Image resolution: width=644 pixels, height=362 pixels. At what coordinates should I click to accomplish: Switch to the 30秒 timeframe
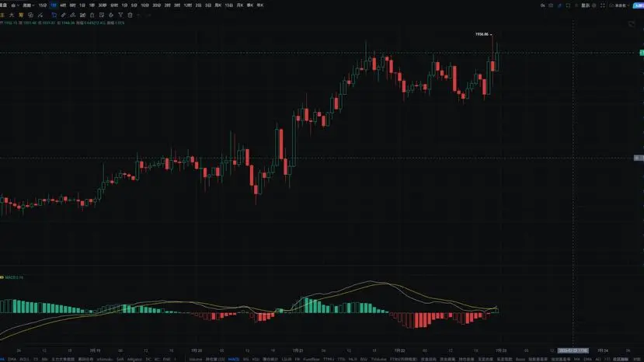tap(103, 5)
